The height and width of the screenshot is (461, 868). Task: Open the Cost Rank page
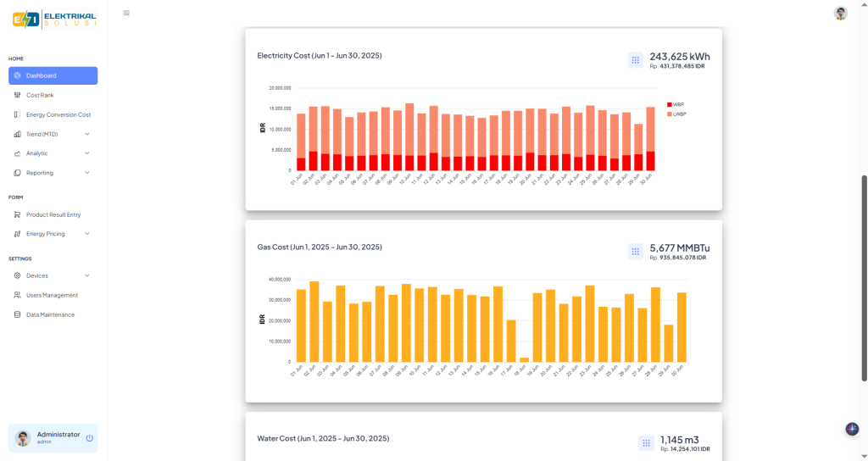pos(40,95)
